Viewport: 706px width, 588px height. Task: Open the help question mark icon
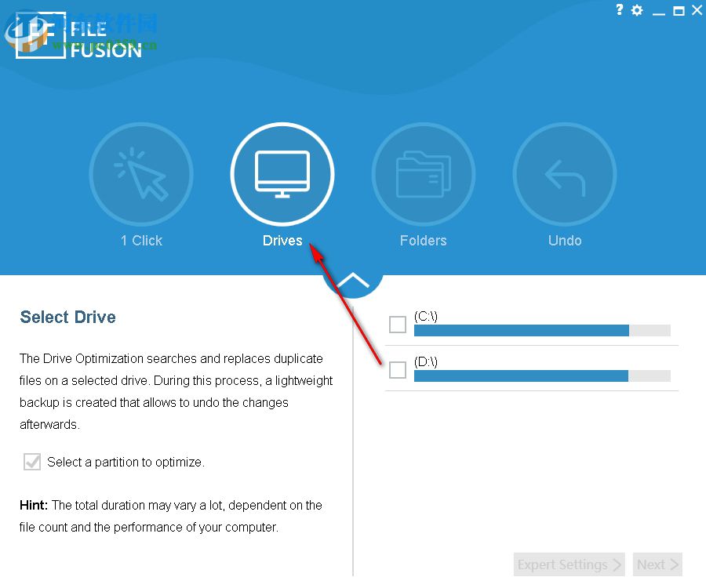coord(618,10)
